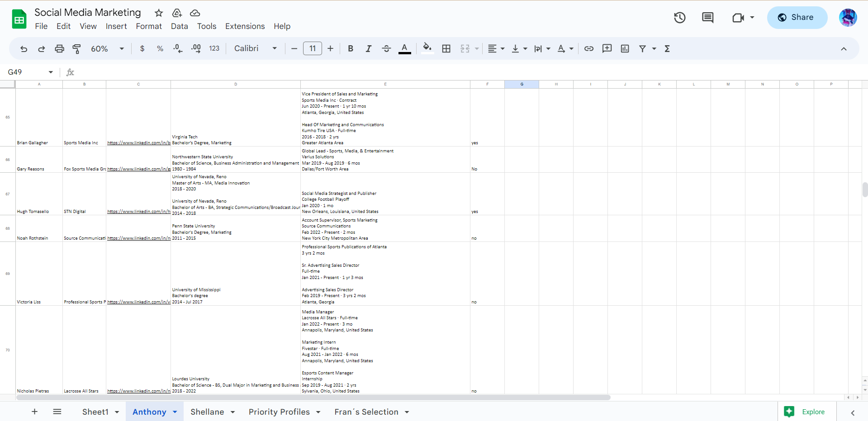
Task: Open the filter views dropdown arrow
Action: click(x=654, y=49)
